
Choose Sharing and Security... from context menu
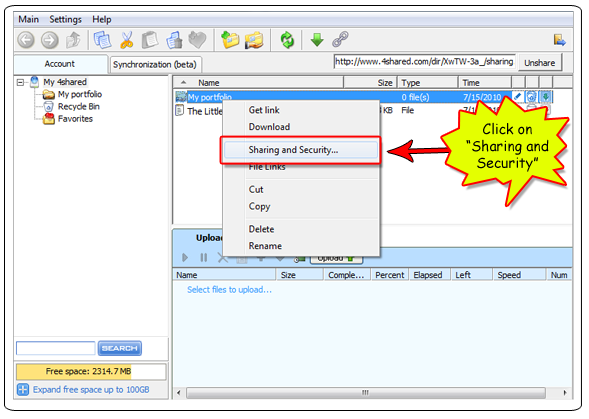click(301, 150)
